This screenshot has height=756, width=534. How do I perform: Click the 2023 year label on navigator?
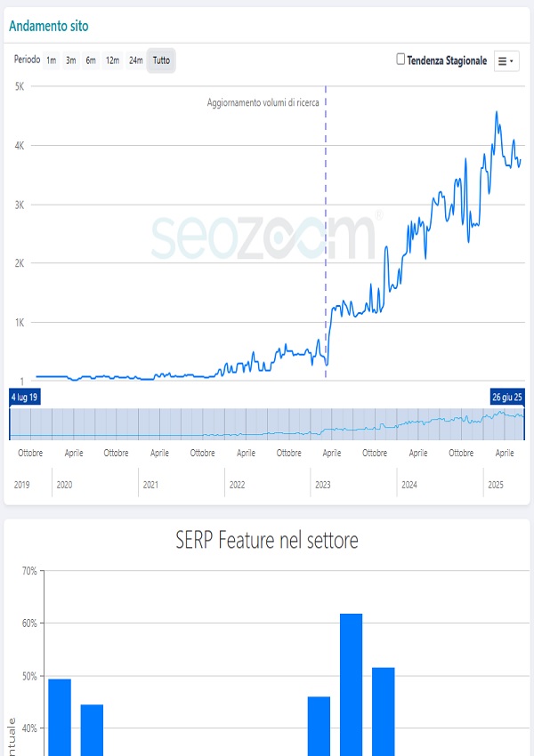[323, 486]
